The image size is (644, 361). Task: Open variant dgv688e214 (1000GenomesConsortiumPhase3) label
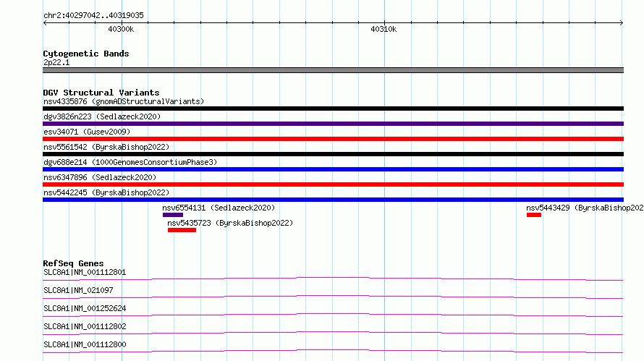pos(130,162)
